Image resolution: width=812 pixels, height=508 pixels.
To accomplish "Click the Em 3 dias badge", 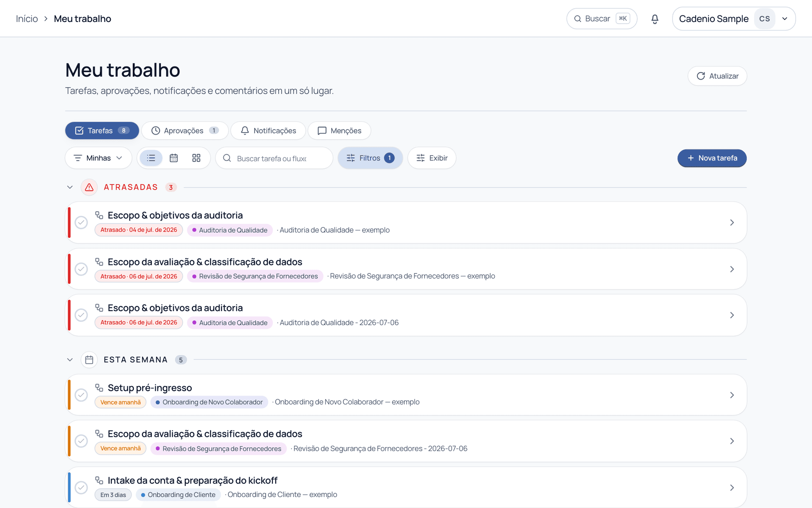I will tap(113, 494).
